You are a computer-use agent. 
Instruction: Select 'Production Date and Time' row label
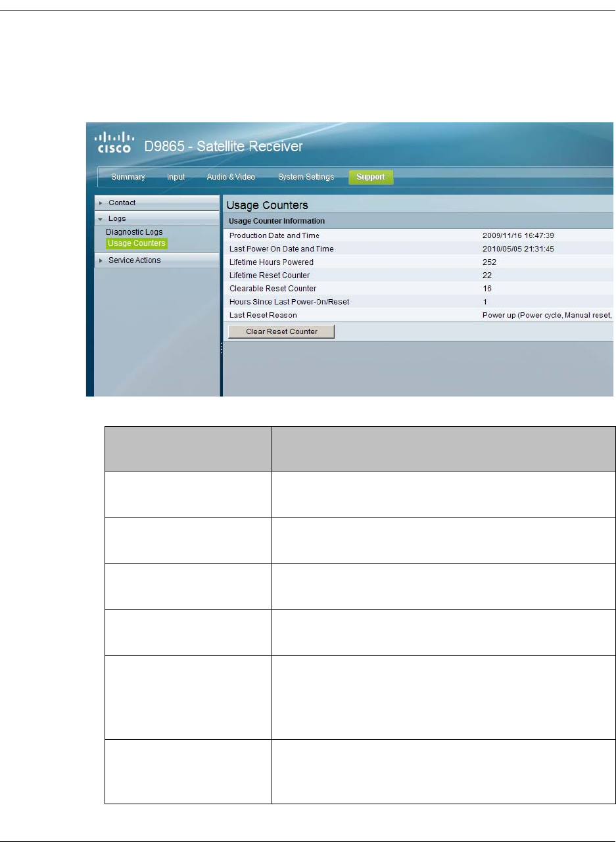tap(274, 235)
